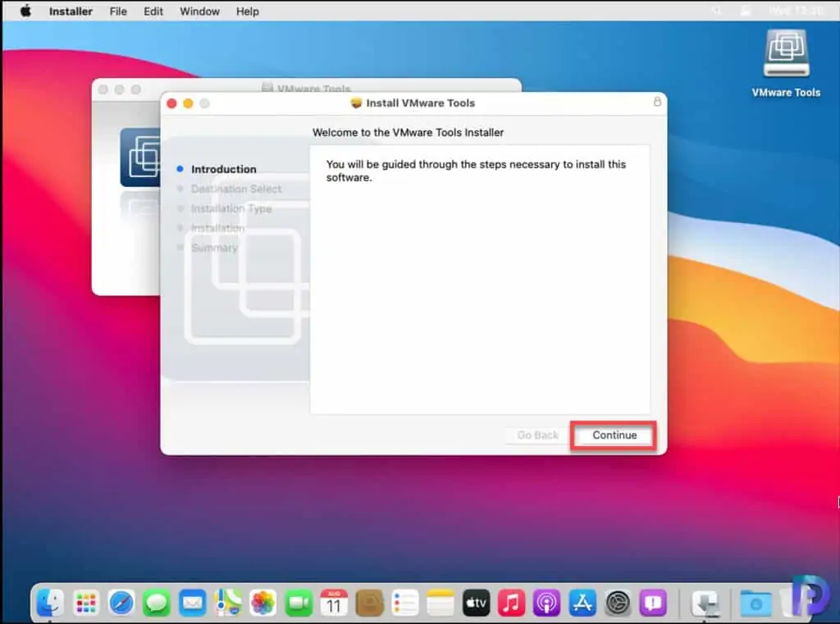This screenshot has height=624, width=840.
Task: Open Calendar from the dock
Action: click(x=334, y=604)
